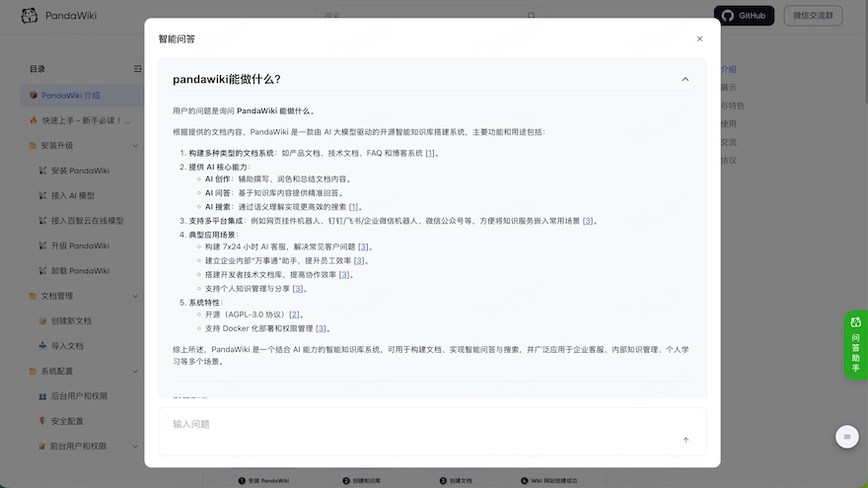The height and width of the screenshot is (488, 868).
Task: Select PandaWiki 介绍 in the sidebar
Action: (x=71, y=96)
